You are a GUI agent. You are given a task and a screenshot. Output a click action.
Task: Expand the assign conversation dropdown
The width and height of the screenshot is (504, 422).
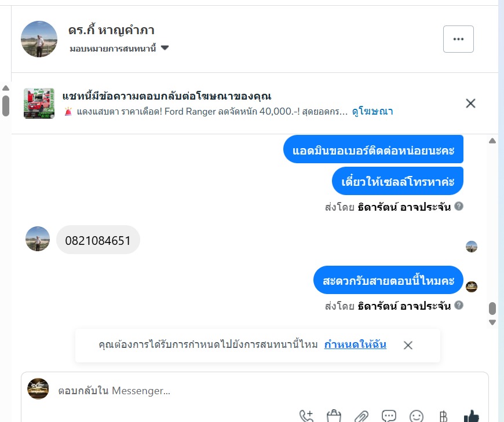[x=119, y=49]
